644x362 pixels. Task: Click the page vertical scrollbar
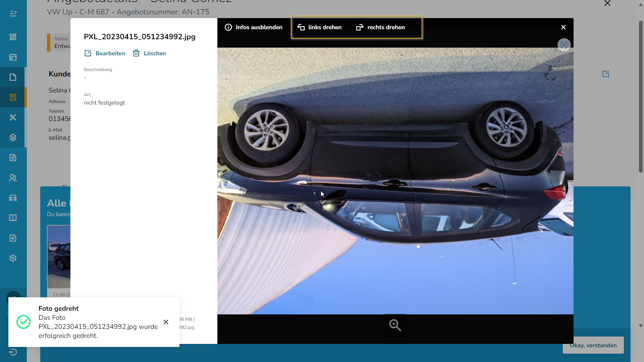point(641,97)
